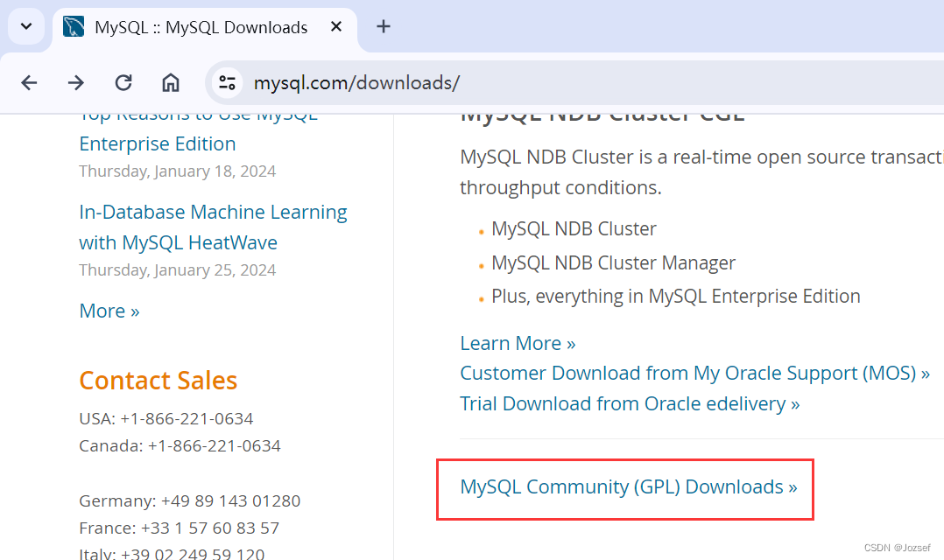Click the Plus, everything in Enterprise Edition bullet

tap(675, 297)
